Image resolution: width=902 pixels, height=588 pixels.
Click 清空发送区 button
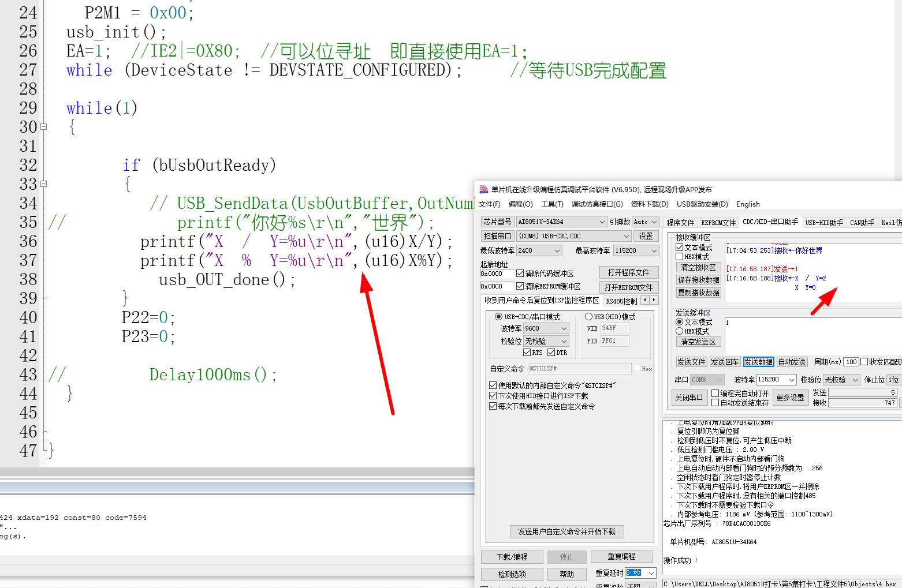click(698, 342)
